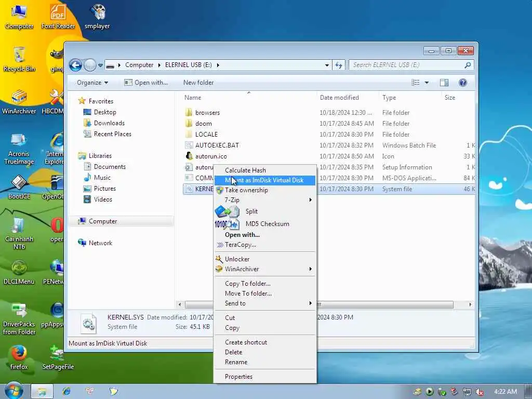Click Create shortcut entry
This screenshot has width=532, height=399.
tap(265, 342)
